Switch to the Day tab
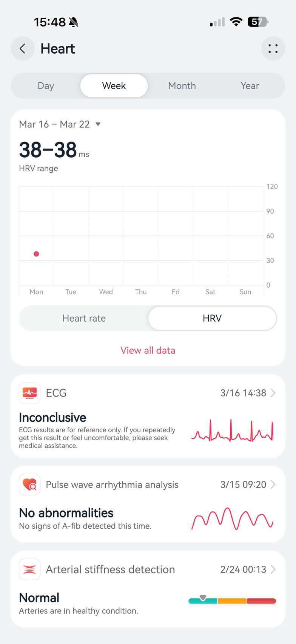Image resolution: width=296 pixels, height=644 pixels. coord(46,86)
